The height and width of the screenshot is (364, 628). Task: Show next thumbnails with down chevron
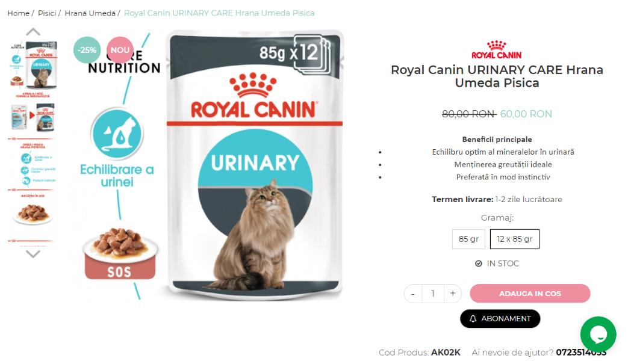[x=33, y=254]
